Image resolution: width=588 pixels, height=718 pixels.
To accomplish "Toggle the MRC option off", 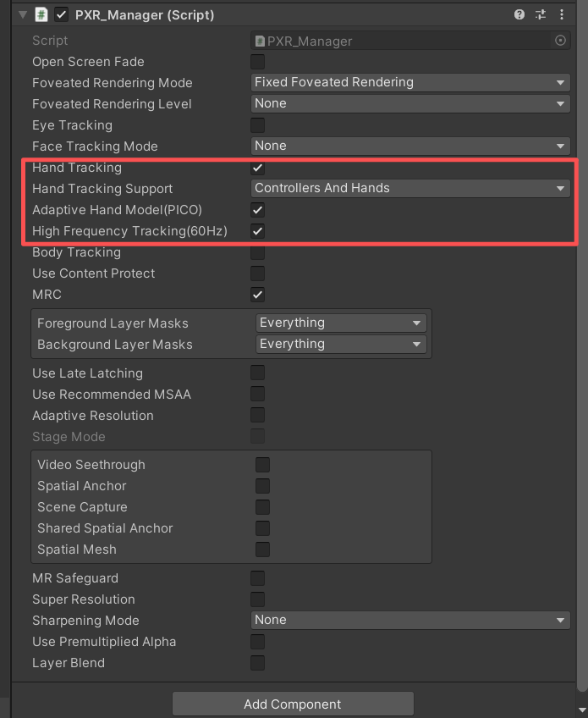I will point(257,295).
